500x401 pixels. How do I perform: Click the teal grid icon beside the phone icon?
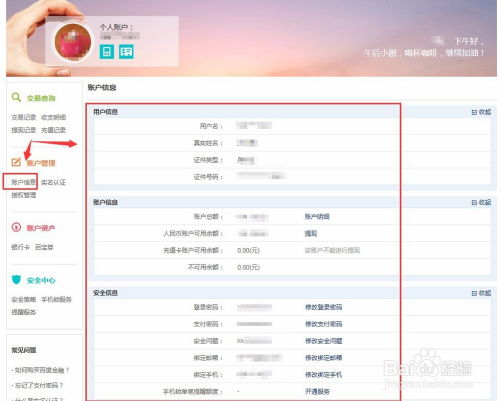click(126, 52)
